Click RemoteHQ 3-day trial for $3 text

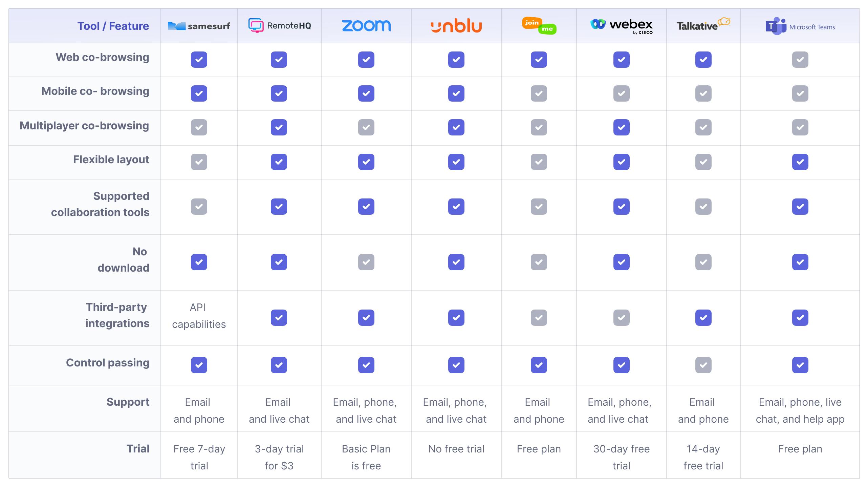[279, 457]
